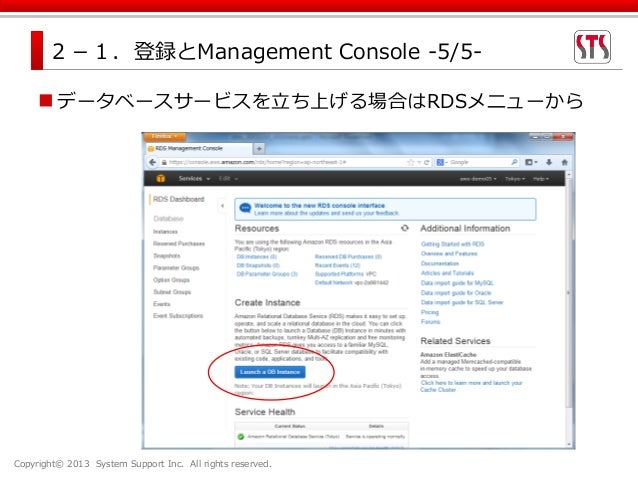This screenshot has width=638, height=479.
Task: Go to the browser home icon
Action: coord(564,162)
